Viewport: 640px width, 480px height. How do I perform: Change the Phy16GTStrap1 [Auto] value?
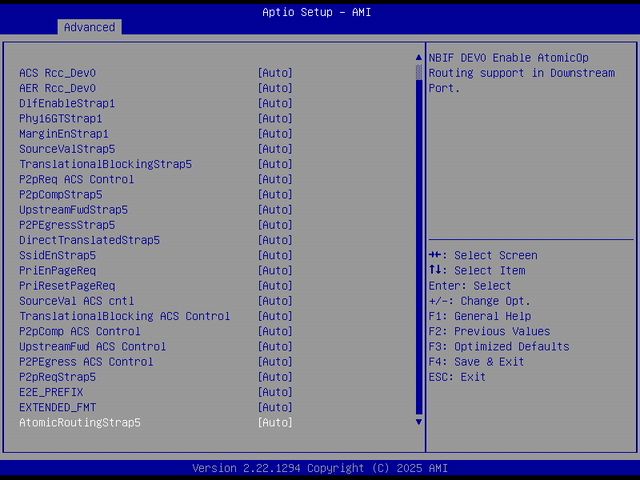coord(275,119)
